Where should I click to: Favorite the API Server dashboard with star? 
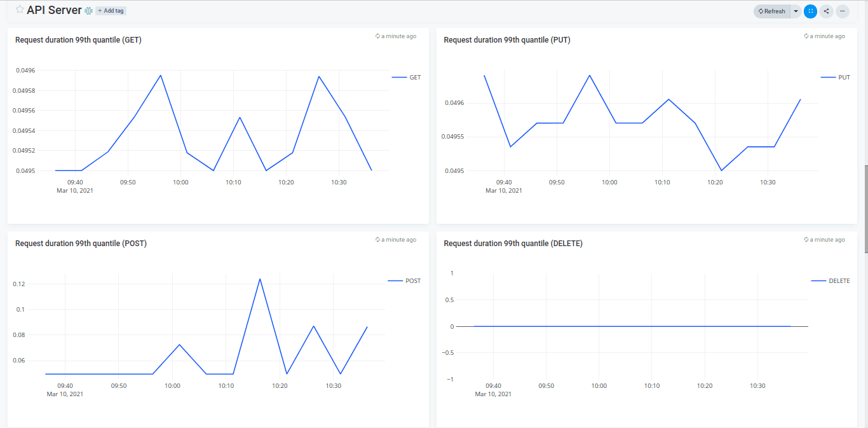20,10
